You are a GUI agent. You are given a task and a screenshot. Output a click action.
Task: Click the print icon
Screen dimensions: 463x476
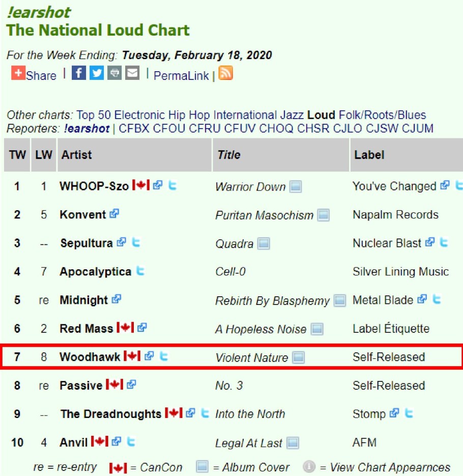[114, 73]
